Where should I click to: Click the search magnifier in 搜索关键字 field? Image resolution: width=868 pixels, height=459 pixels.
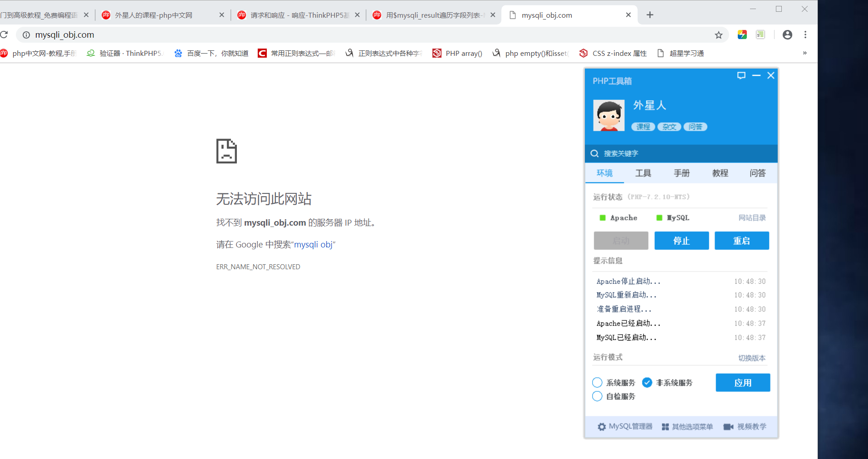[x=595, y=153]
